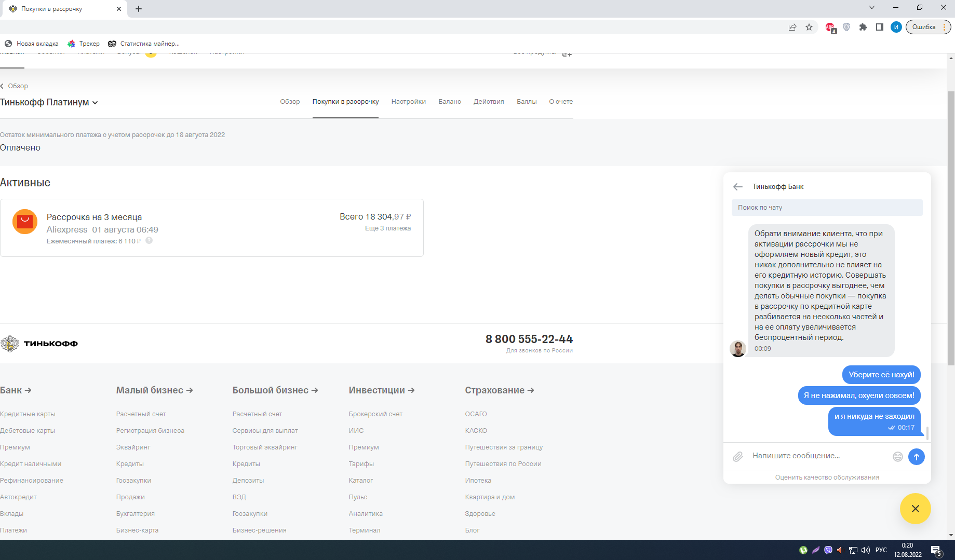Screen dimensions: 955x560
Task: Go back to Обзор link
Action: [x=15, y=86]
